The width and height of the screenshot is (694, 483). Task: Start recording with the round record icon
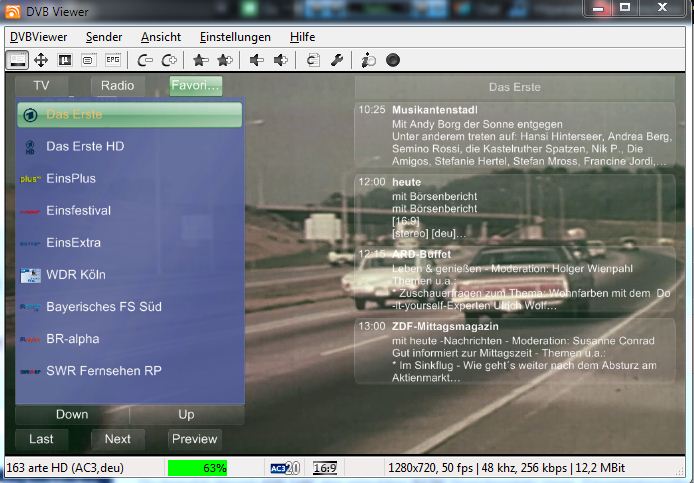click(393, 60)
